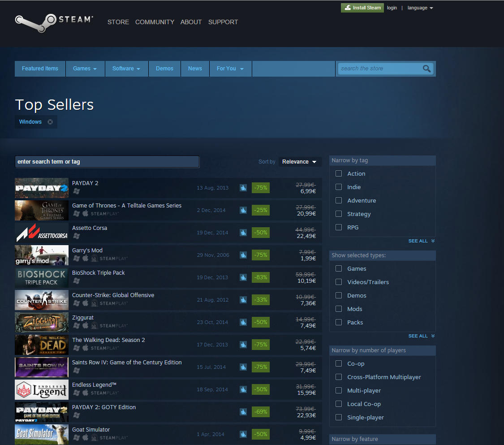Remove the Windows filter with its X icon
Image resolution: width=504 pixels, height=445 pixels.
point(50,122)
